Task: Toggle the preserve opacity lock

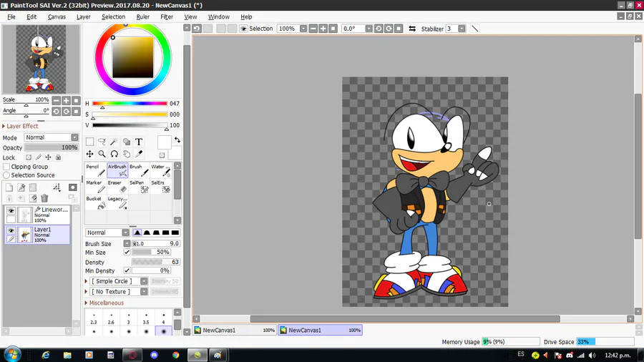Action: point(29,157)
